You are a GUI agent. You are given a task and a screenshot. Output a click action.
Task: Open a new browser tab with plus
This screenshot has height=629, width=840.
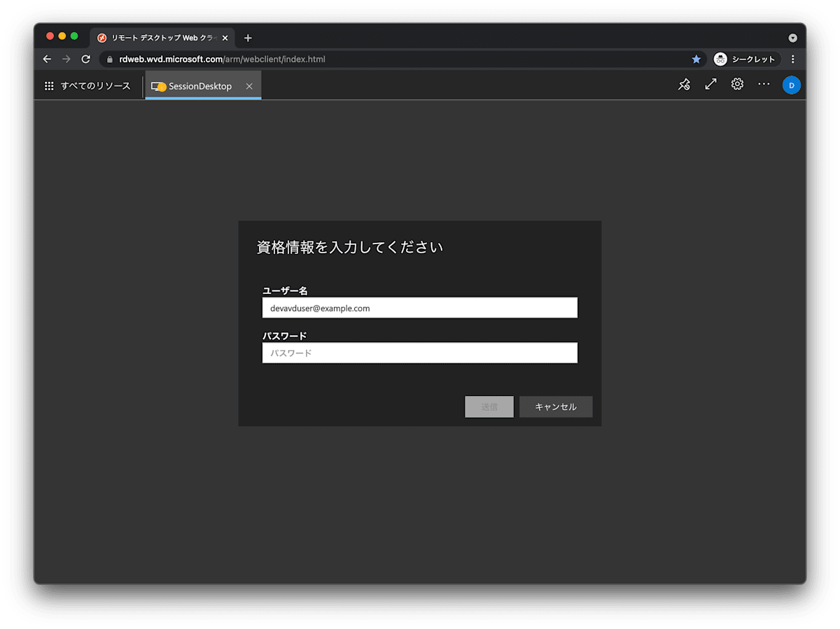pos(248,38)
